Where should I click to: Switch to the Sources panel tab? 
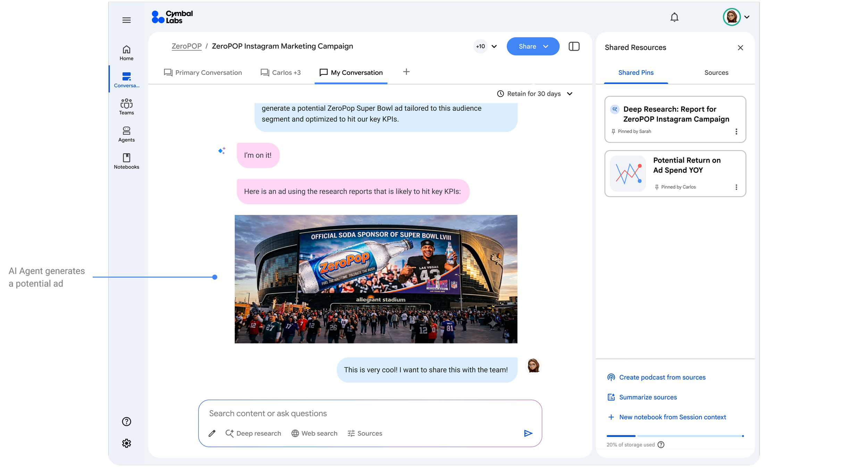coord(716,73)
